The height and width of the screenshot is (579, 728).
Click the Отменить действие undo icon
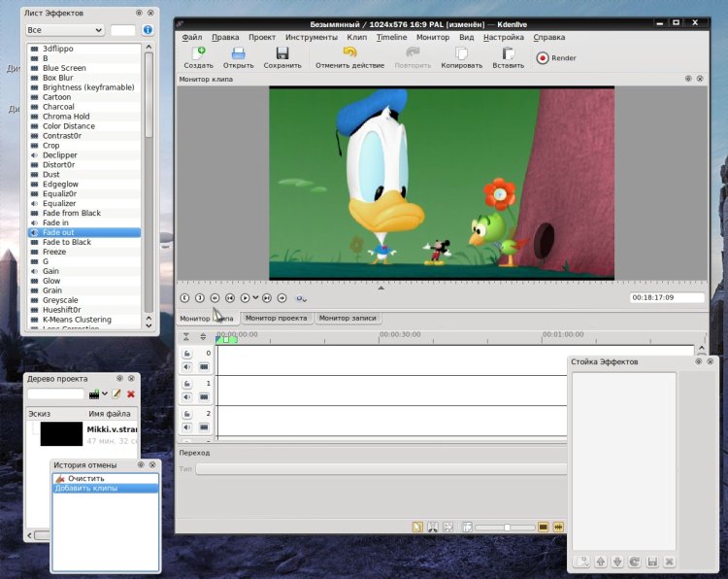349,52
